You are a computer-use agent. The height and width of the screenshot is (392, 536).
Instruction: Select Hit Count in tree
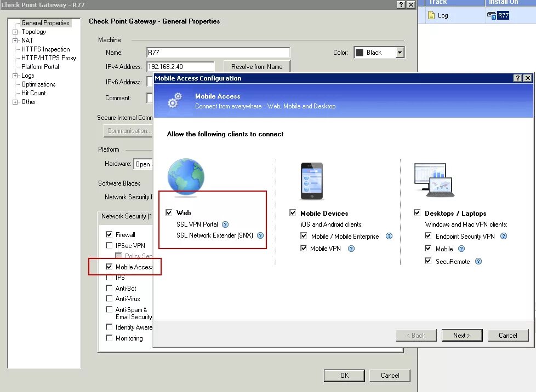tap(33, 93)
